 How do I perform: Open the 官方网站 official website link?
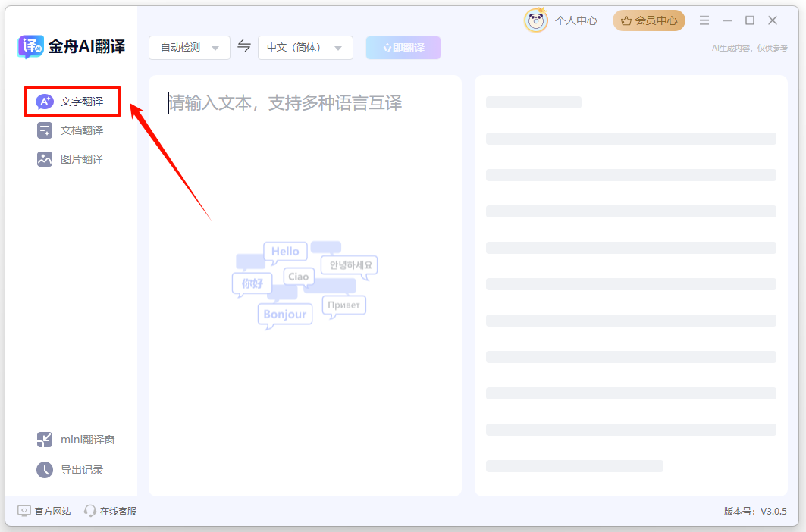[x=43, y=511]
